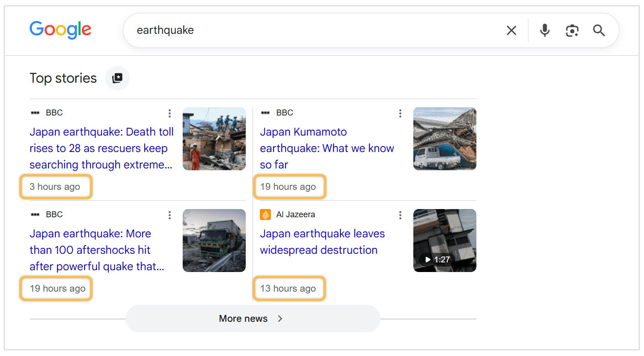644x356 pixels.
Task: Open options menu for Kumamoto story
Action: [400, 113]
